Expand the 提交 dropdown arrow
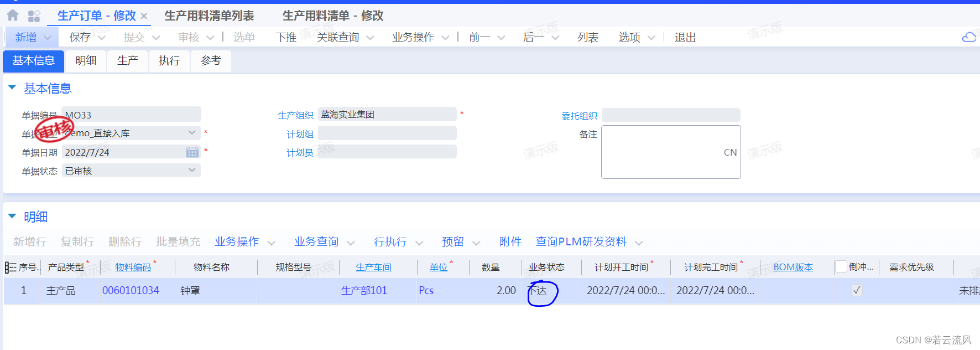The image size is (980, 350). tap(156, 38)
